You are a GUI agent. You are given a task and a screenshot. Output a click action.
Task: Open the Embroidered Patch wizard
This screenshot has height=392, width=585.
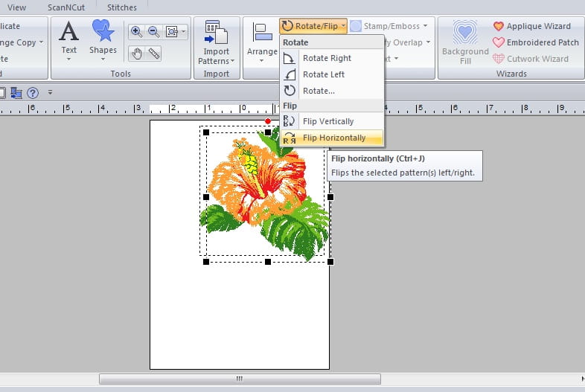pos(536,42)
